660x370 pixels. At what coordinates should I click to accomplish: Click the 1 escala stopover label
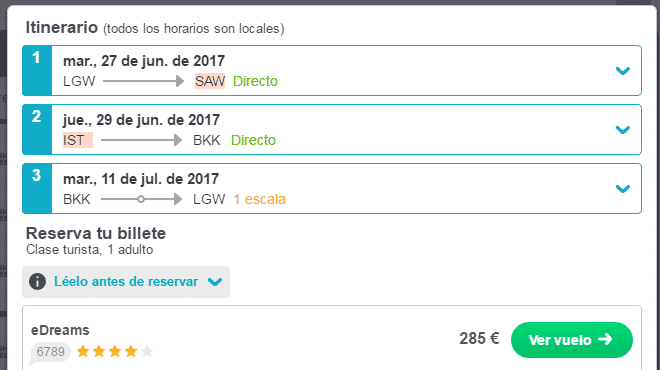[x=260, y=199]
